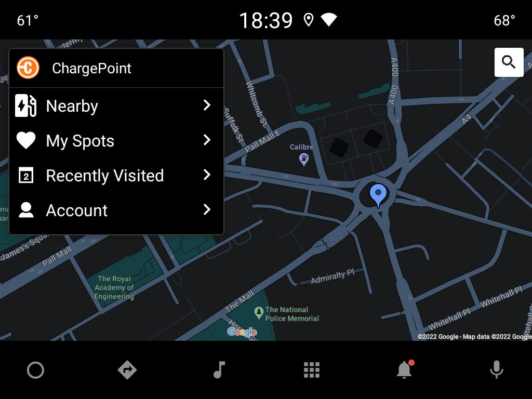
Task: Tap the Nearby charging station icon
Action: click(26, 105)
